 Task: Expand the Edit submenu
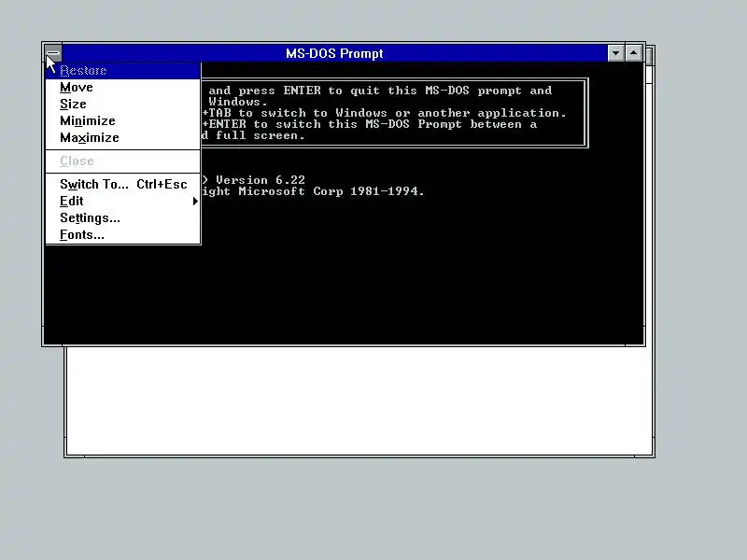coord(123,201)
